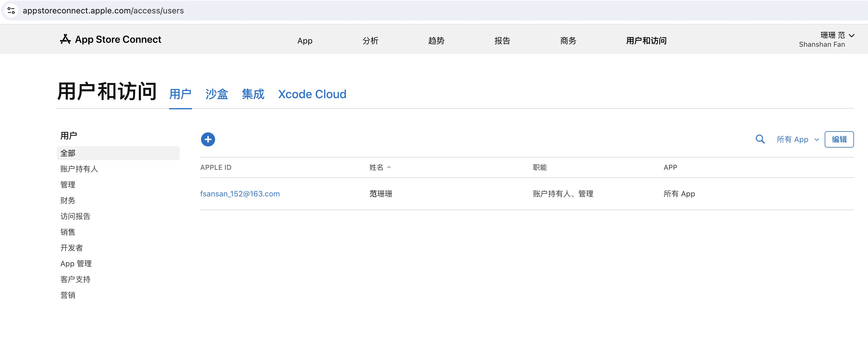Open the Xcode Cloud tab

tap(312, 94)
